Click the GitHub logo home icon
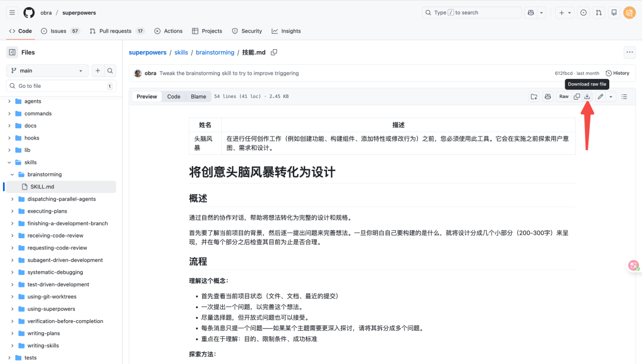Viewport: 642px width, 364px height. pyautogui.click(x=29, y=12)
